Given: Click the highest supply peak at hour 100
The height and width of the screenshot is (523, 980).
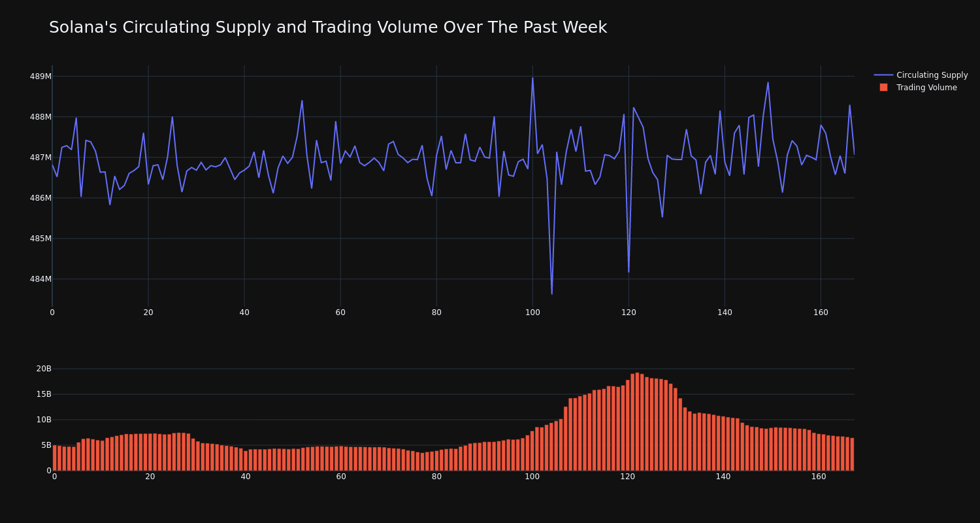Looking at the screenshot, I should pos(532,78).
